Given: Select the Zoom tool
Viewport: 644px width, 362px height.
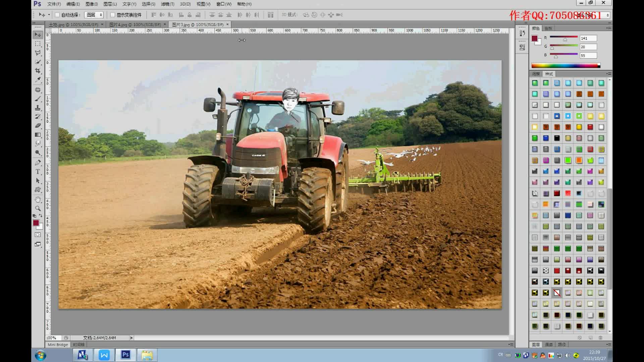Looking at the screenshot, I should pyautogui.click(x=38, y=208).
